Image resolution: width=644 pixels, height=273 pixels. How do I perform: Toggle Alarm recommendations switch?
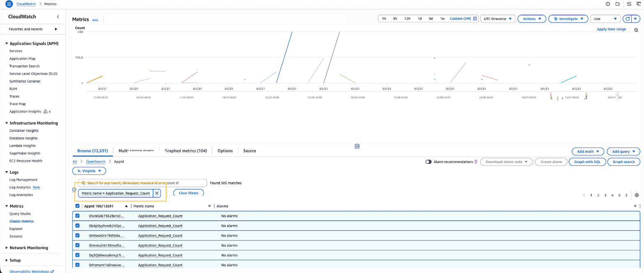click(x=429, y=162)
